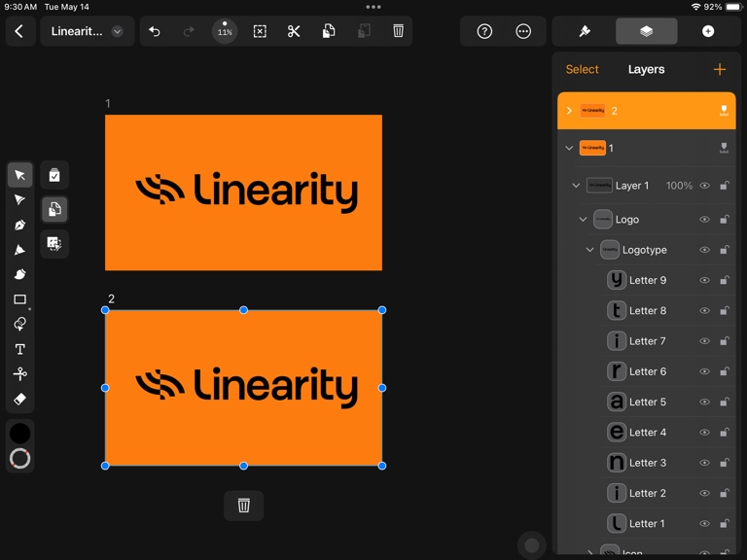This screenshot has height=560, width=747.
Task: Open the zoom 11% control
Action: click(225, 31)
